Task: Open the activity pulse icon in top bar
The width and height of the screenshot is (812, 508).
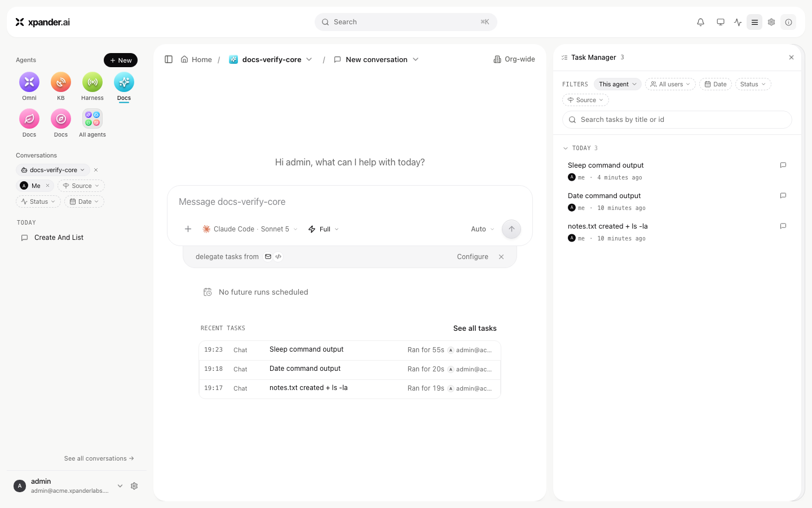Action: tap(738, 22)
